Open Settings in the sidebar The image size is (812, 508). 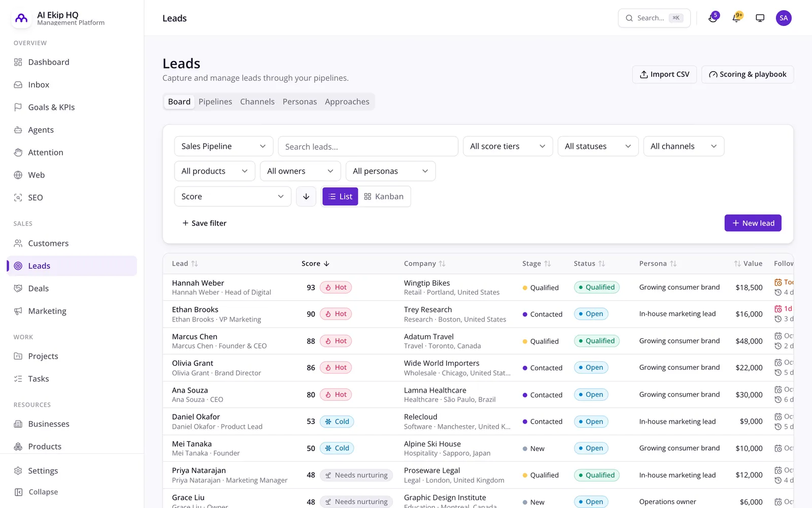(x=72, y=471)
